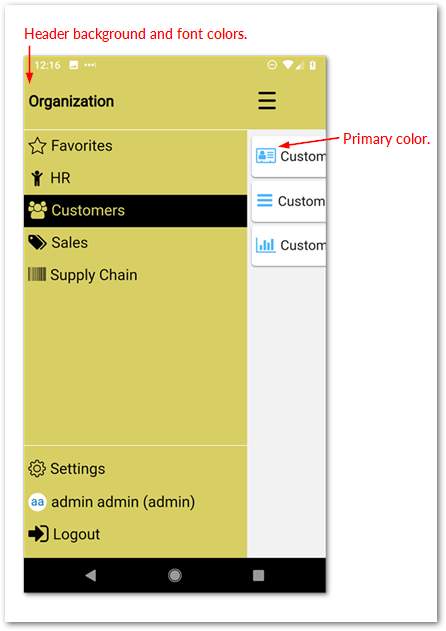Viewport: 446px width, 631px height.
Task: Click the HR person icon
Action: (37, 178)
